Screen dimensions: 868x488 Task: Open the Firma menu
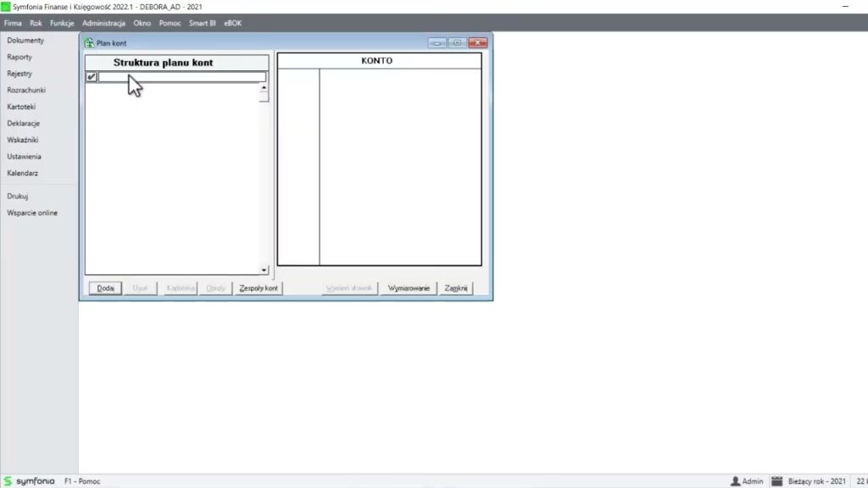pos(13,23)
